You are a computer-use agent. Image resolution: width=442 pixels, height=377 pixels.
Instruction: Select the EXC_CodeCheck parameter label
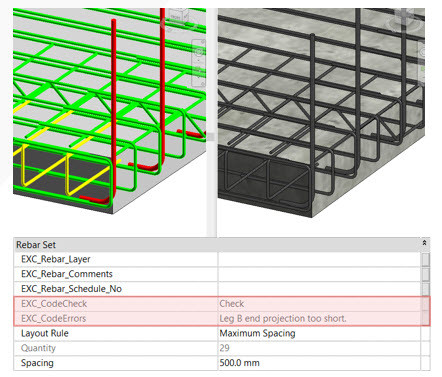(54, 304)
